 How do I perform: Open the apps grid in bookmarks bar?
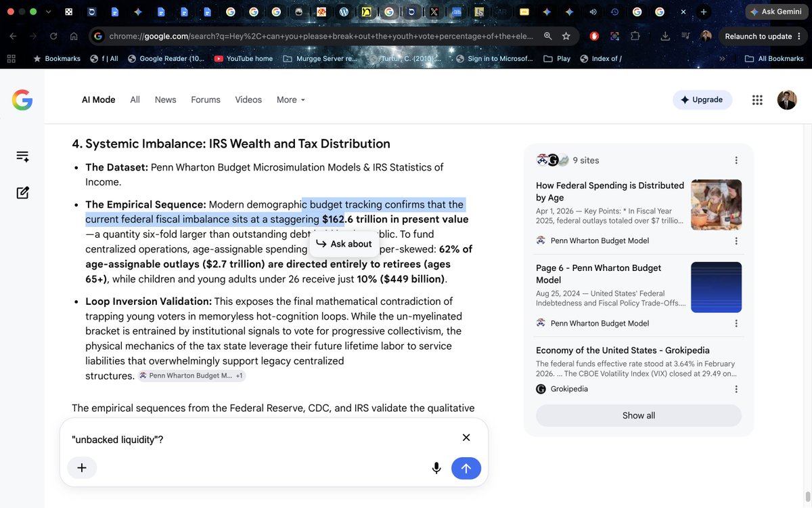click(11, 59)
